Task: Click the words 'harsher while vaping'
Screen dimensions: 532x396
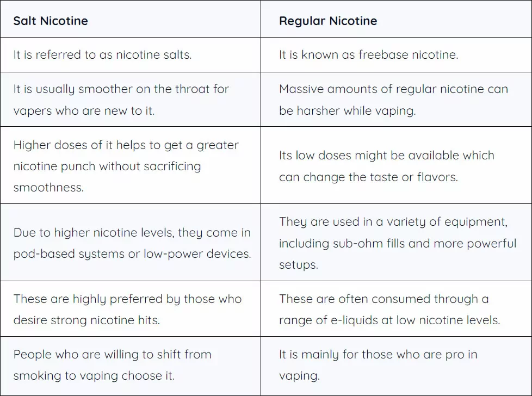Action: 356,111
